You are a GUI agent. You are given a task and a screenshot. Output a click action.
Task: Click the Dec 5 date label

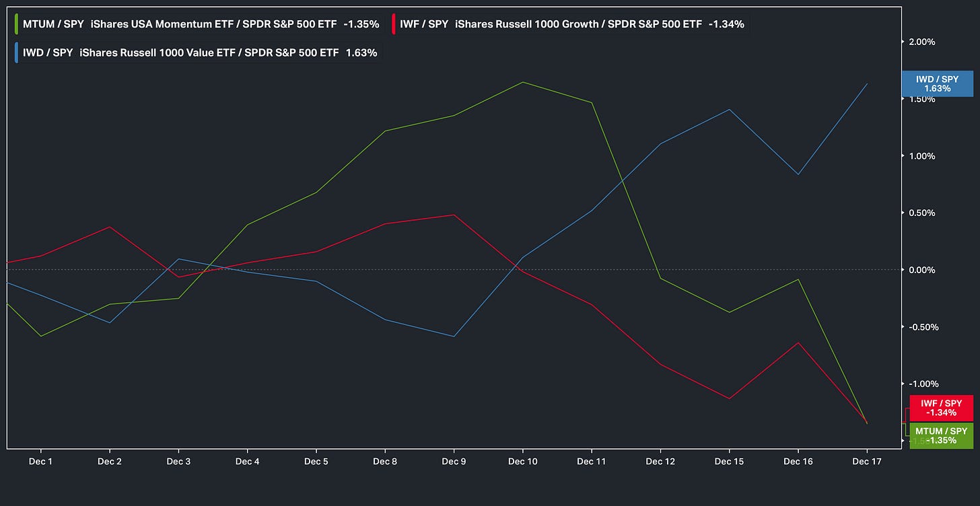pos(316,462)
